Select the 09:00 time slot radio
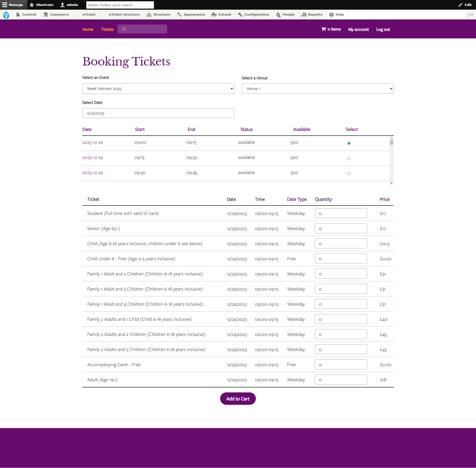The height and width of the screenshot is (468, 476). (x=349, y=143)
